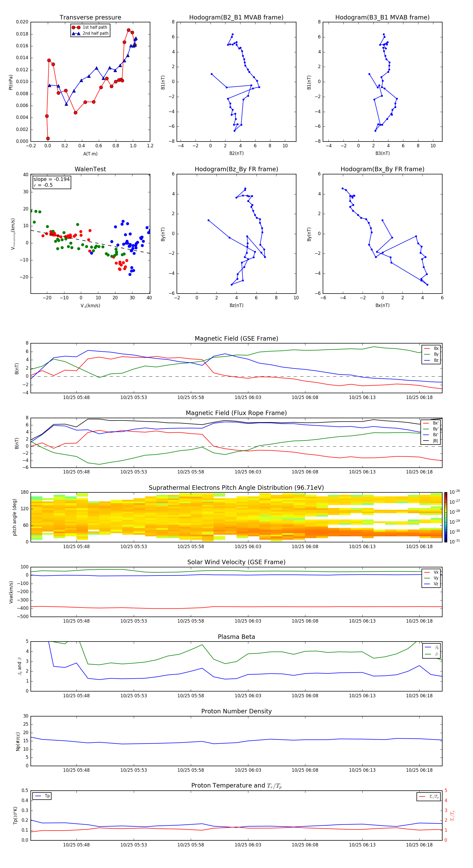Click the 'WalenTest' plot title
This screenshot has height=868, width=473.
coord(90,169)
